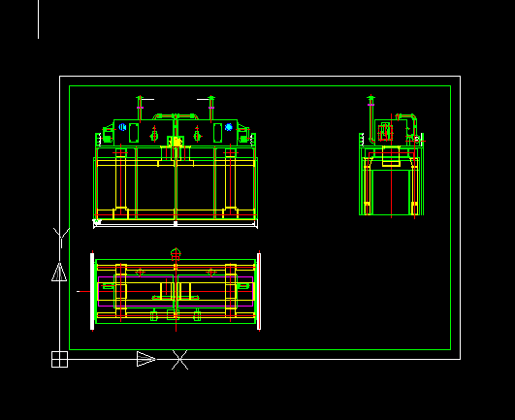Select the left cyan circle in front view
Screen dimensions: 515x420
(x=122, y=127)
